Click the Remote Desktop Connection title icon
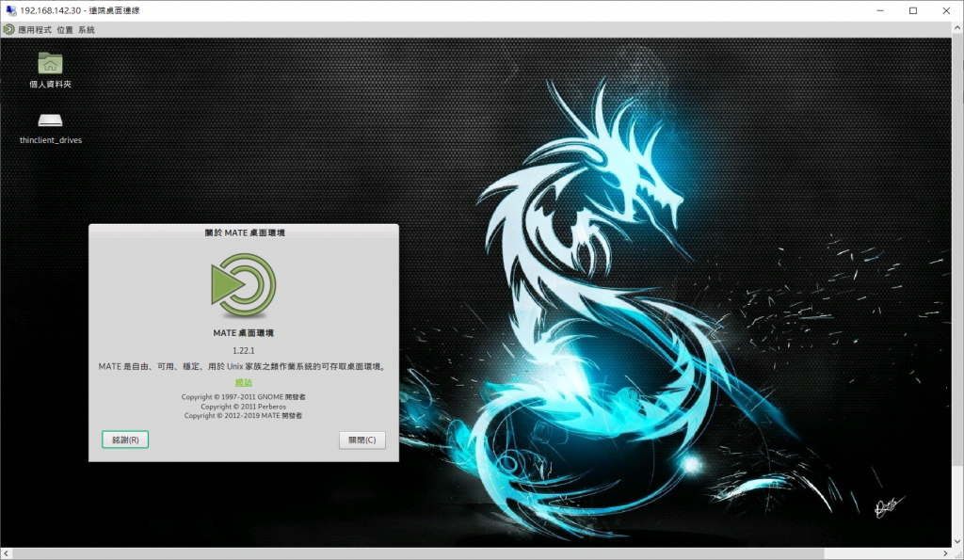 (x=10, y=10)
